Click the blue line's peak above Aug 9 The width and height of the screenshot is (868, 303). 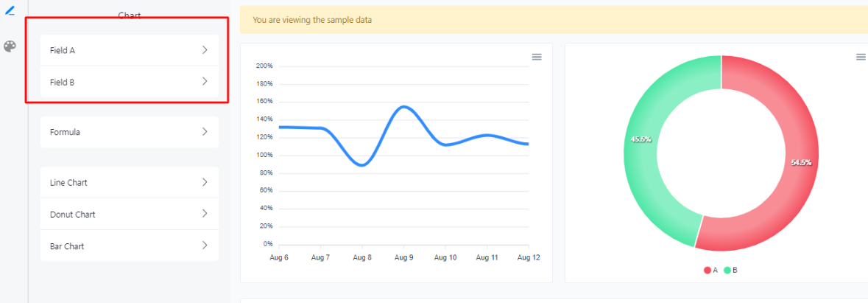(403, 107)
